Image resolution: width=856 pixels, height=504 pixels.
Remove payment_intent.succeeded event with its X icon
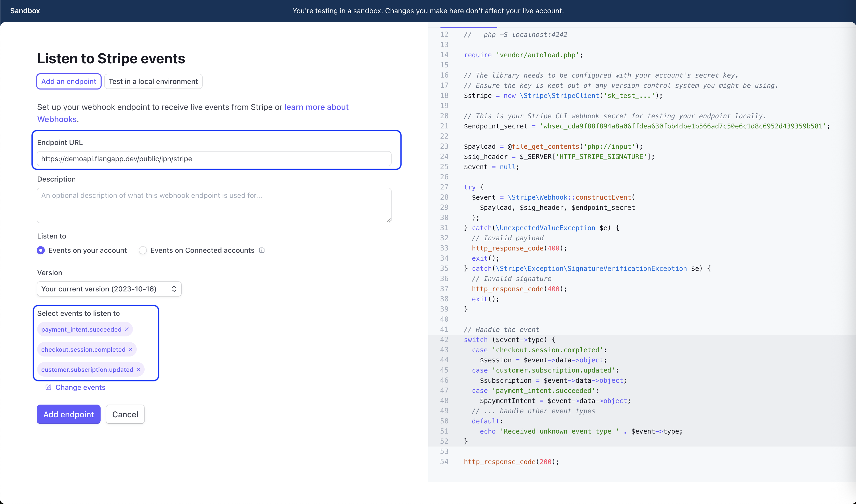point(127,330)
